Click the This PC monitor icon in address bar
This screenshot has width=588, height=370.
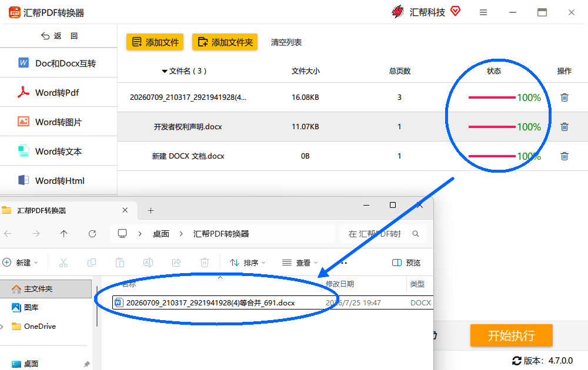(122, 234)
